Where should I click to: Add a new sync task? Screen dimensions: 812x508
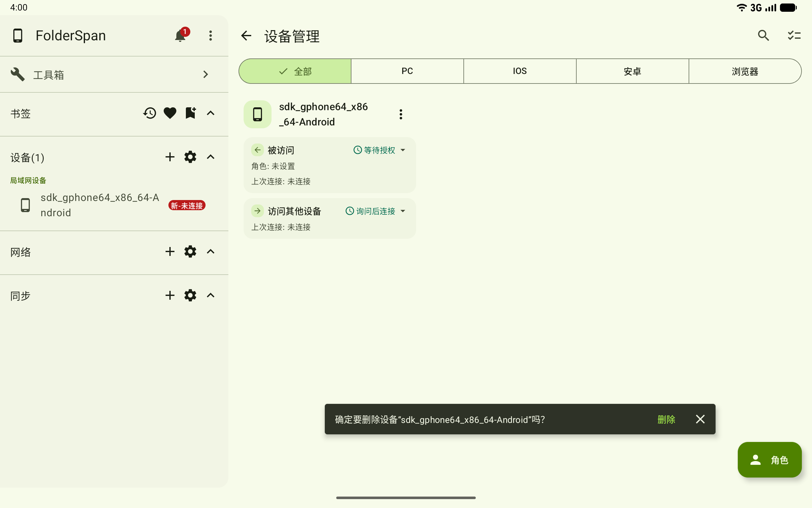tap(170, 295)
